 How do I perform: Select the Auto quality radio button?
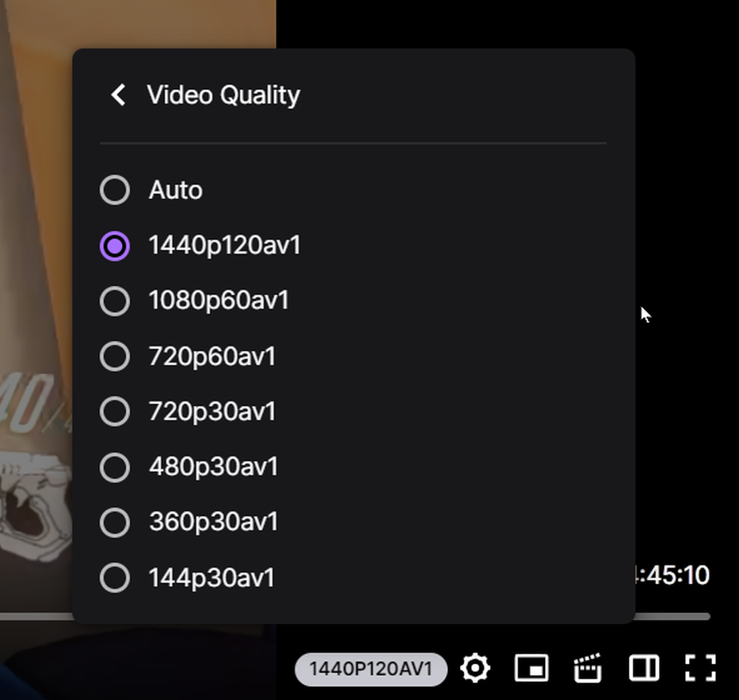pos(115,190)
